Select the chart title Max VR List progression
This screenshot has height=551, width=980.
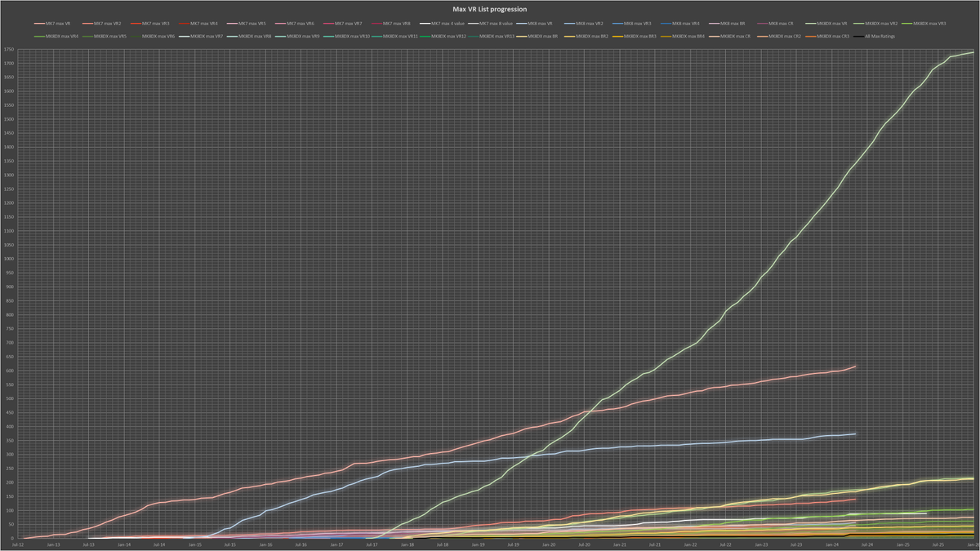pos(490,8)
